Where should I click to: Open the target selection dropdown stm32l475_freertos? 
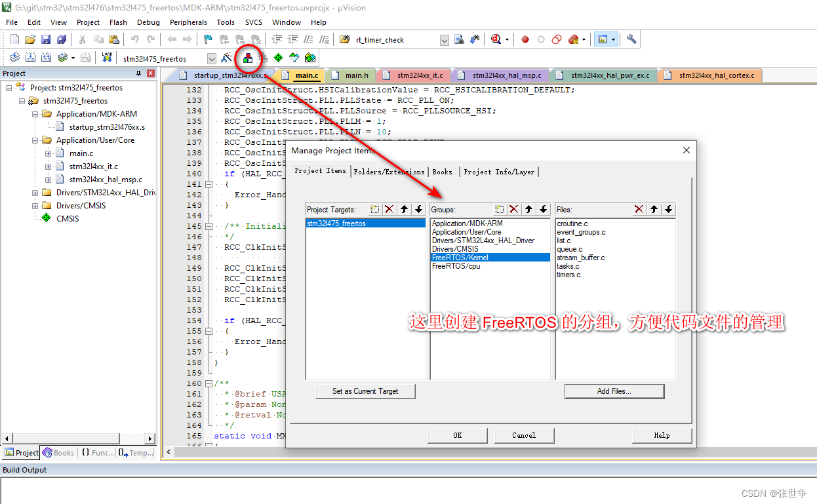211,58
